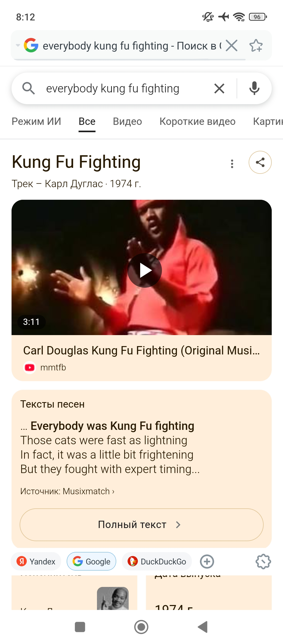Share the Kung Fu Fighting result
The width and height of the screenshot is (283, 644).
[260, 162]
